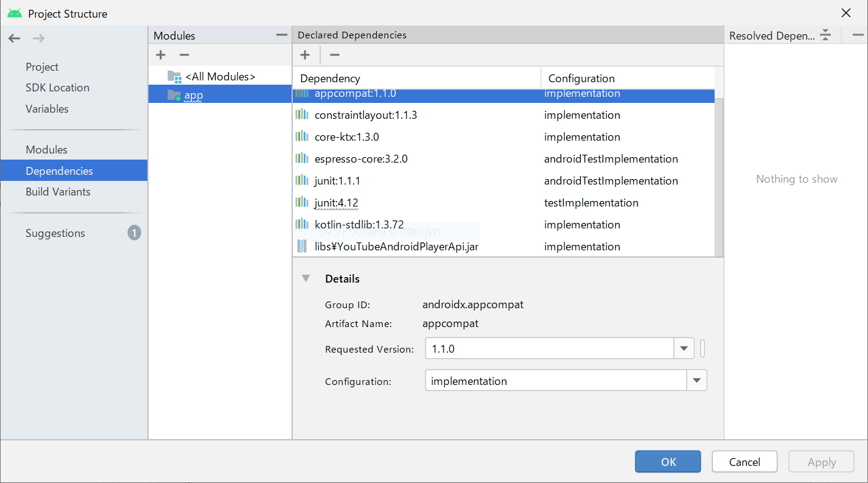Click the Apply button
Screen dimensions: 868x483
(822, 462)
